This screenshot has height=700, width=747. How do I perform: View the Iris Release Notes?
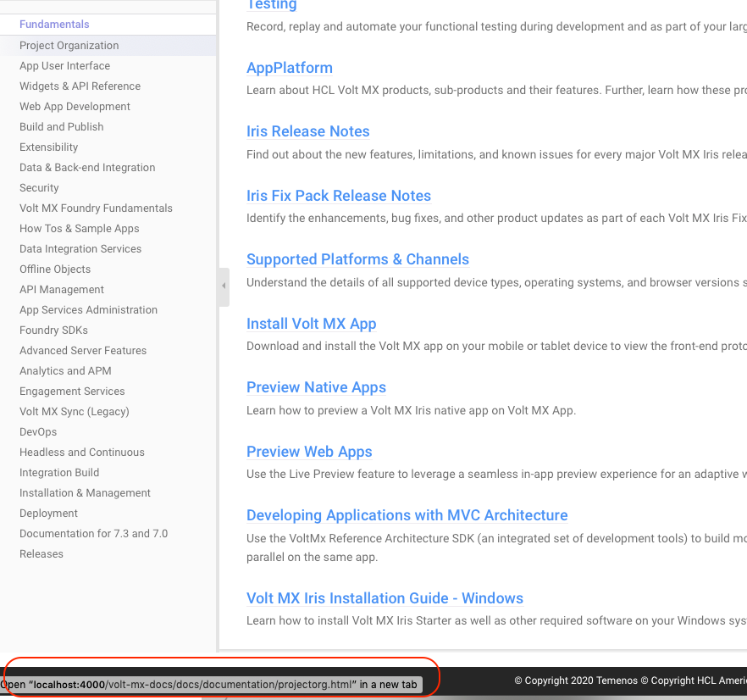pyautogui.click(x=307, y=131)
